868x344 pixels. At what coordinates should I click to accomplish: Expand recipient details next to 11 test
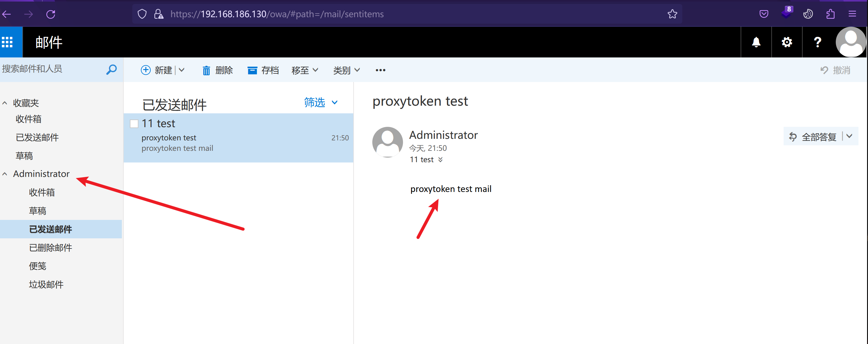[x=440, y=159]
